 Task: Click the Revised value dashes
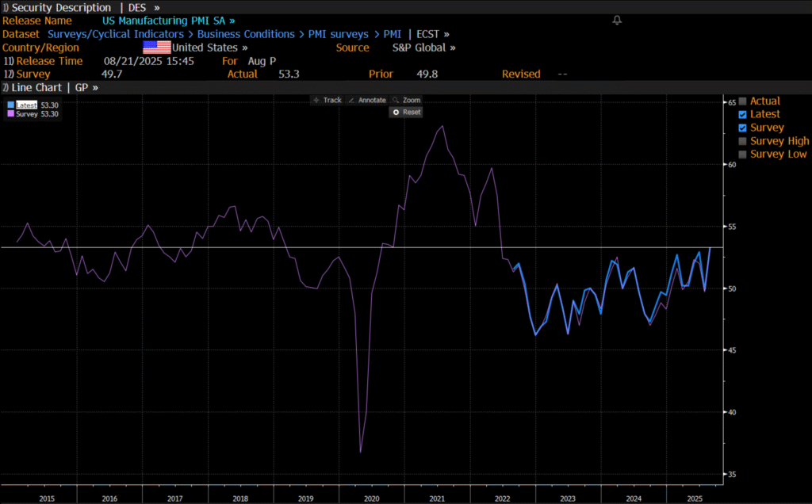pos(562,74)
